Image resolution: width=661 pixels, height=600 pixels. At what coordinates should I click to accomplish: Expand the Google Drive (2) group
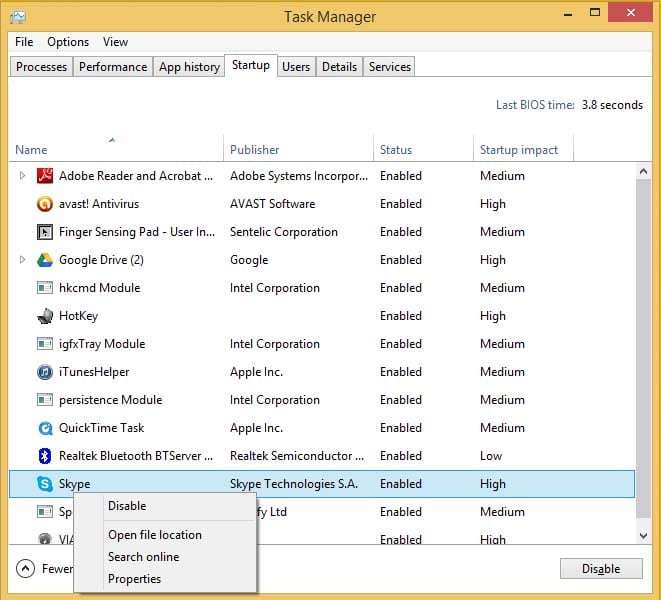click(22, 260)
